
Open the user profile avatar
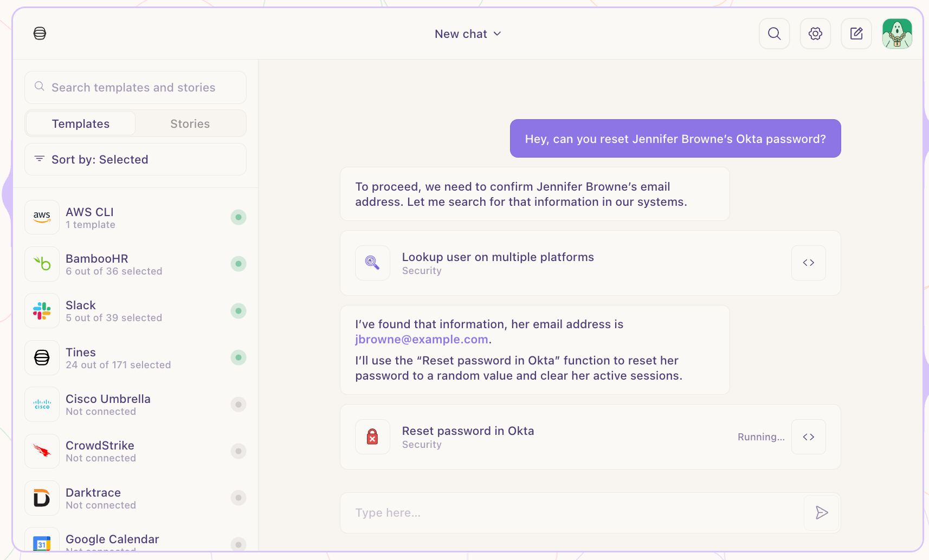coord(896,34)
